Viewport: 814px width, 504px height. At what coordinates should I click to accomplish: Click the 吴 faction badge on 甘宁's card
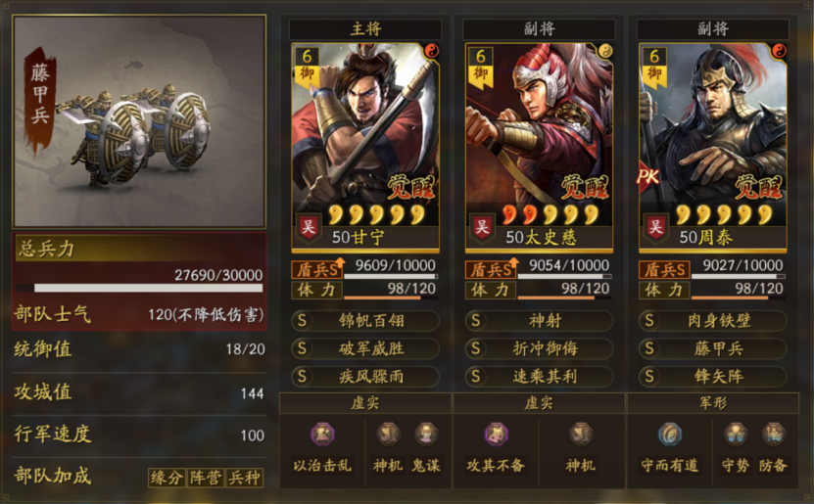point(309,227)
